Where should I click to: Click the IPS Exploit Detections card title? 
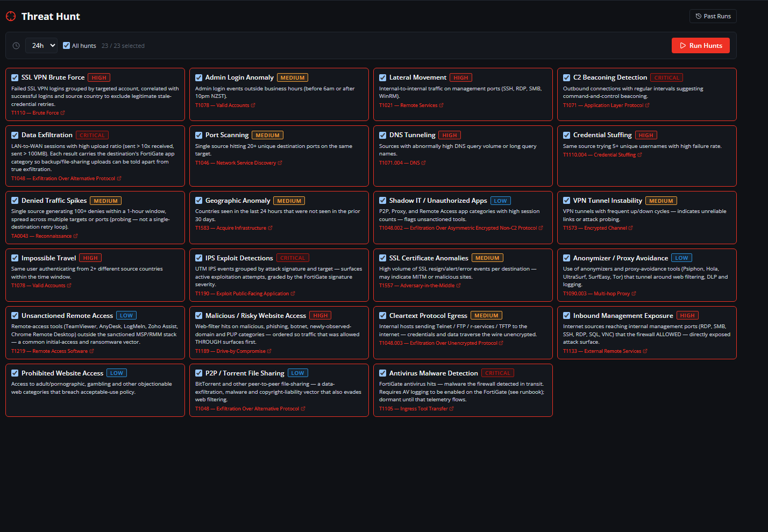(239, 258)
